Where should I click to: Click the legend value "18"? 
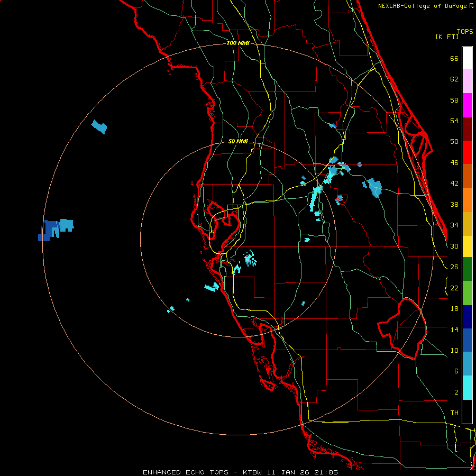(x=454, y=309)
